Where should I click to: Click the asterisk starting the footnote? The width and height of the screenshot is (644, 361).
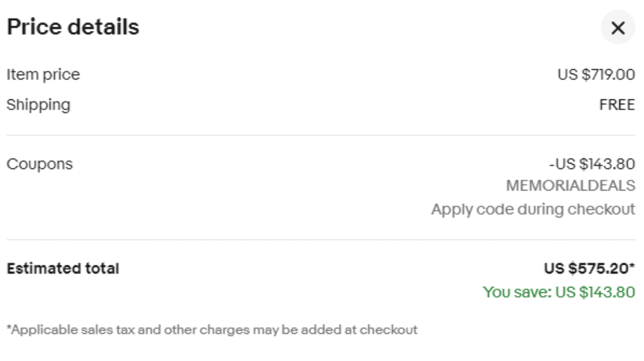pos(9,328)
